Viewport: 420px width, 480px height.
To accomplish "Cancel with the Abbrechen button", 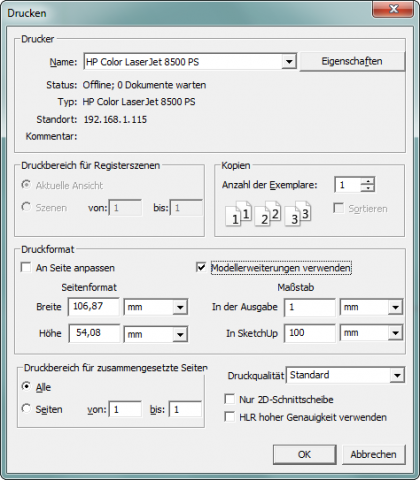I will [x=373, y=454].
